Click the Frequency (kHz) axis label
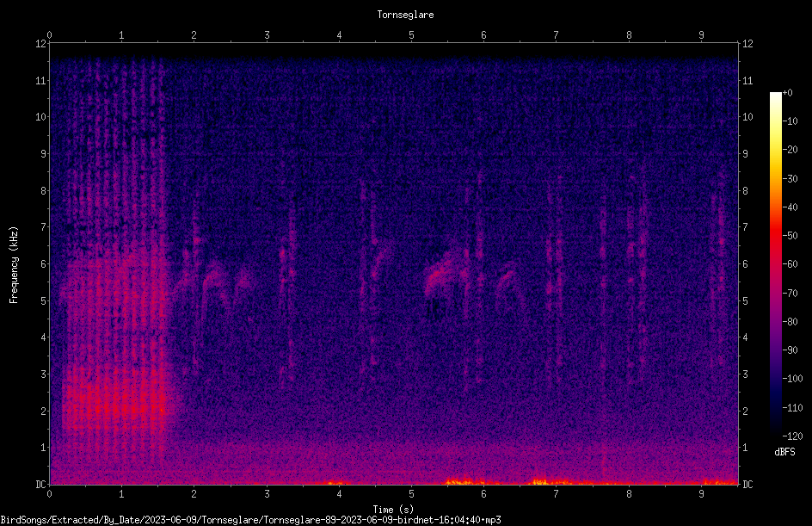 14,265
